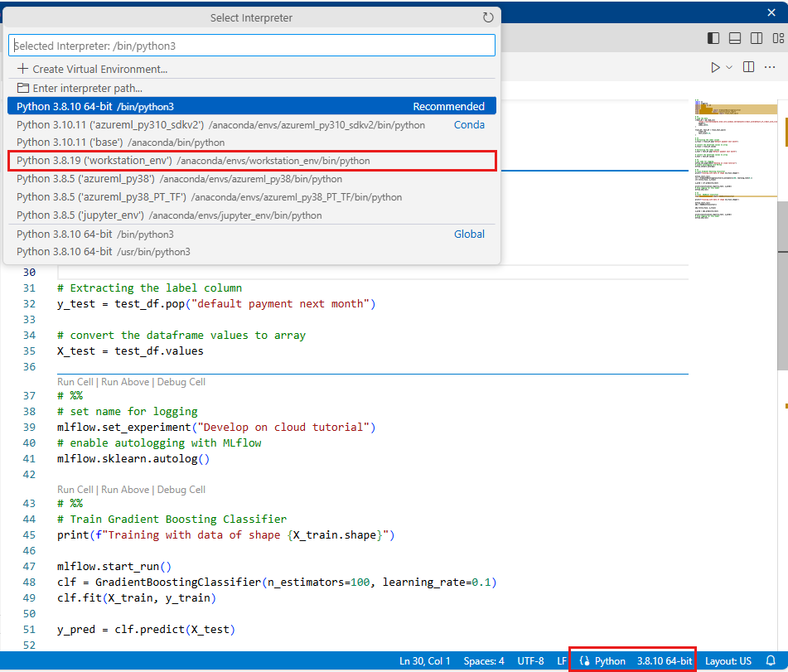Click the Selected Interpreter search field

point(251,46)
